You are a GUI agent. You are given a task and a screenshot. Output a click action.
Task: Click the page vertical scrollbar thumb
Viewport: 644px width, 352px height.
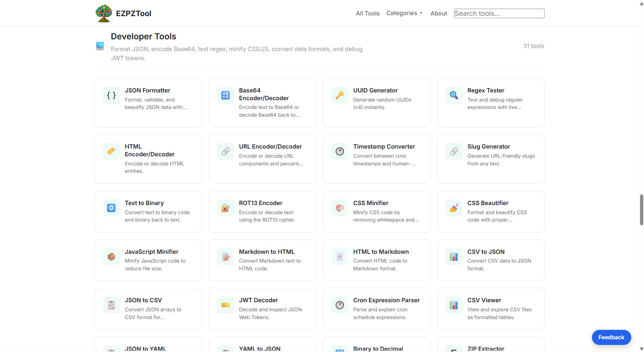(641, 209)
